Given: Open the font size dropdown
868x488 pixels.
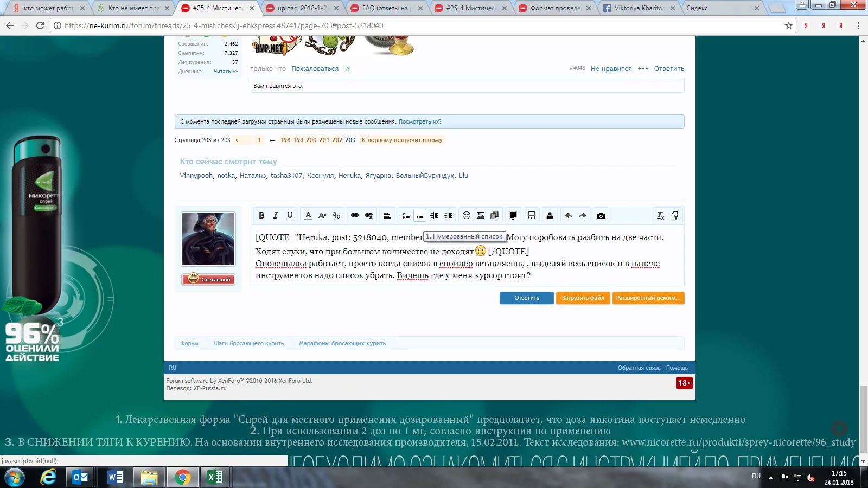Looking at the screenshot, I should click(322, 215).
